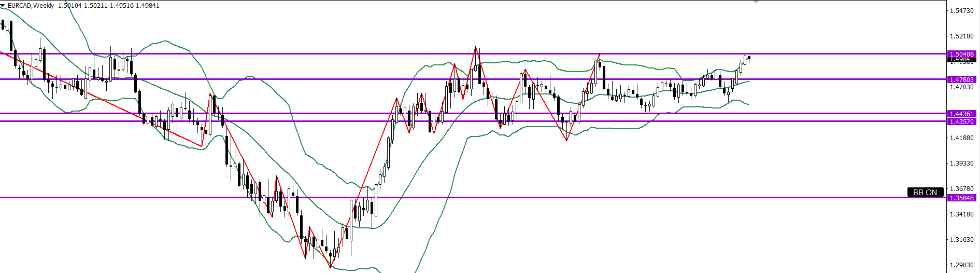Select the 1.43570 purple price label
The image size is (980, 273).
pos(962,121)
